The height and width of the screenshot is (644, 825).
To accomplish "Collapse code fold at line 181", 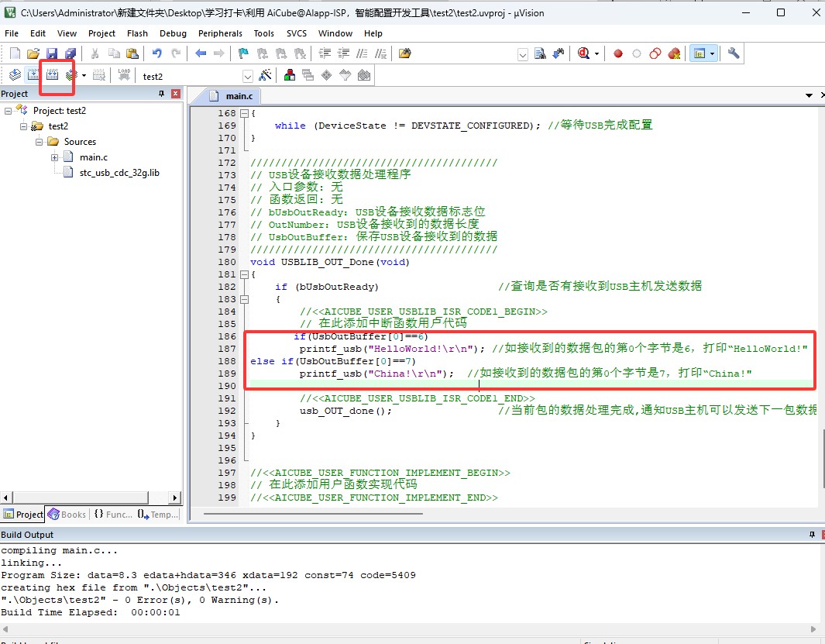I will pos(244,274).
